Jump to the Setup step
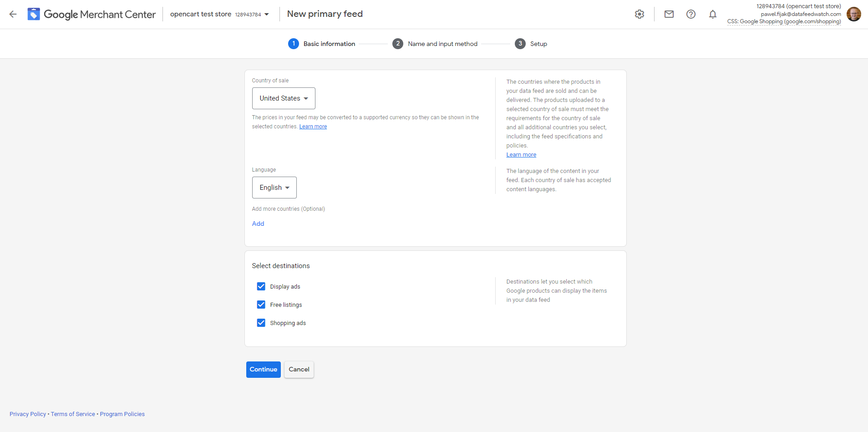The width and height of the screenshot is (868, 432). click(519, 44)
